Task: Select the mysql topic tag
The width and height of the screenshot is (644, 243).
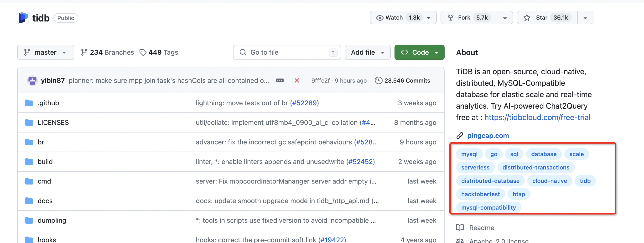Action: (469, 154)
